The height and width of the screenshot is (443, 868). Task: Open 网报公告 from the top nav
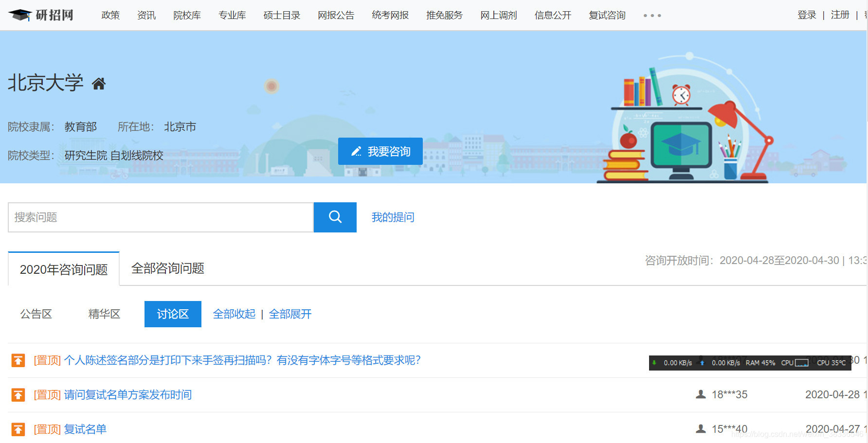click(336, 15)
